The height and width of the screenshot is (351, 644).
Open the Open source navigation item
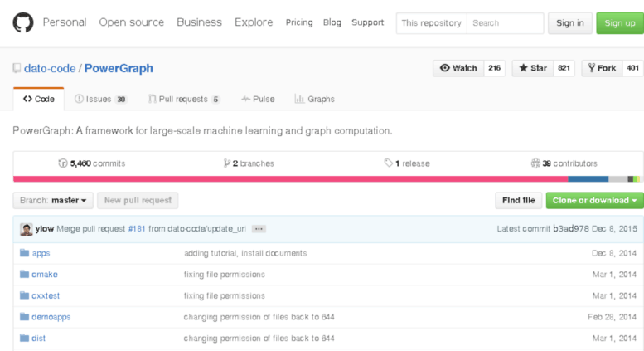pos(132,22)
